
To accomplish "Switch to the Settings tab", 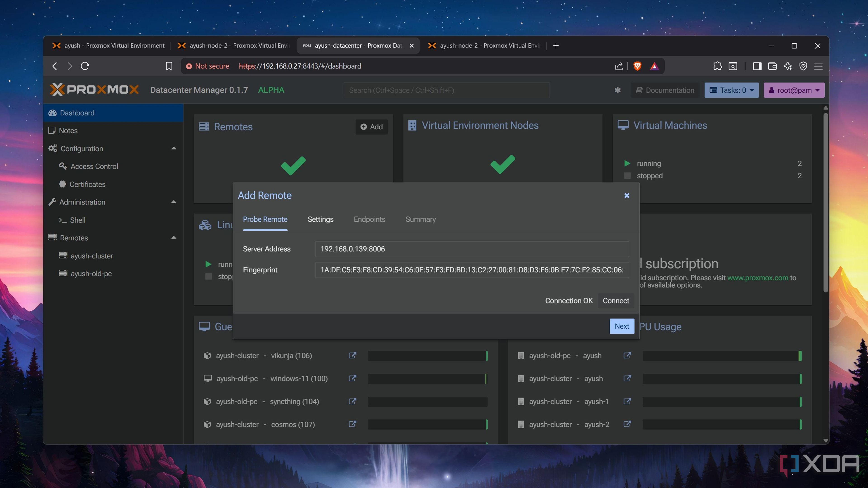I will 320,219.
